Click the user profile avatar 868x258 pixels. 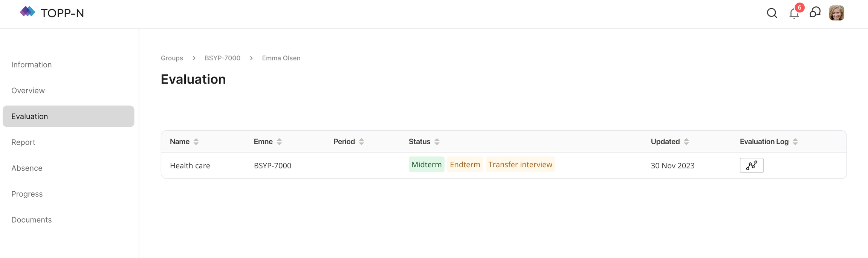click(x=836, y=13)
